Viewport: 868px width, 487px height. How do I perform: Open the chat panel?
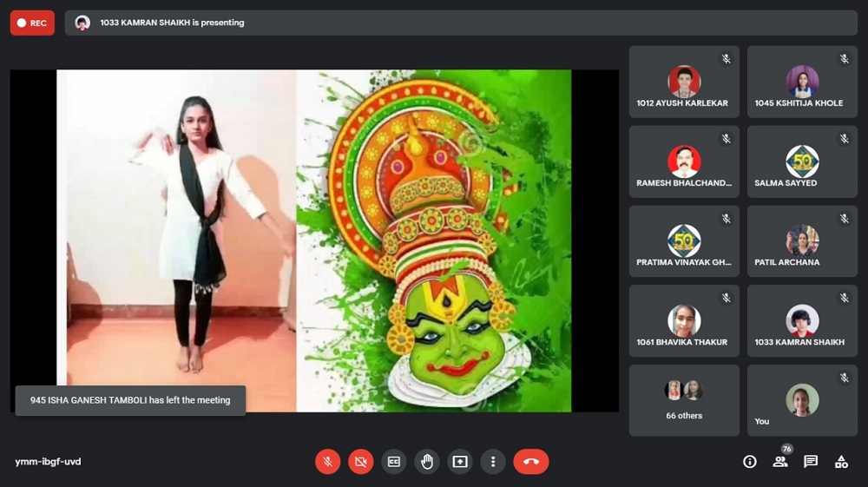coord(811,462)
